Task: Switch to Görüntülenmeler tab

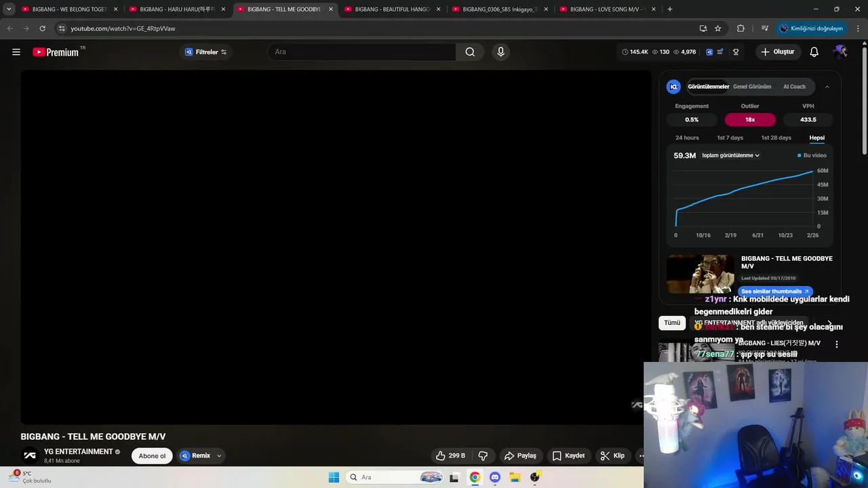Action: 709,87
